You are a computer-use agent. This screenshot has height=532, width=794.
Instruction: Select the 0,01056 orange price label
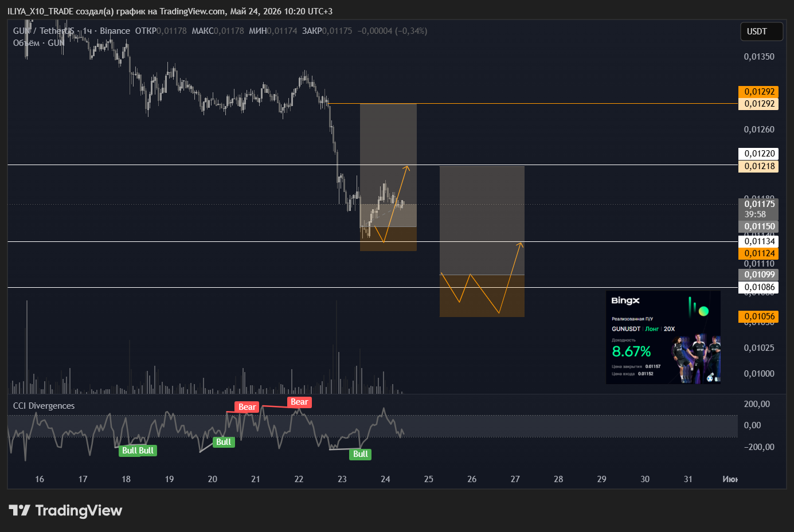tap(759, 316)
